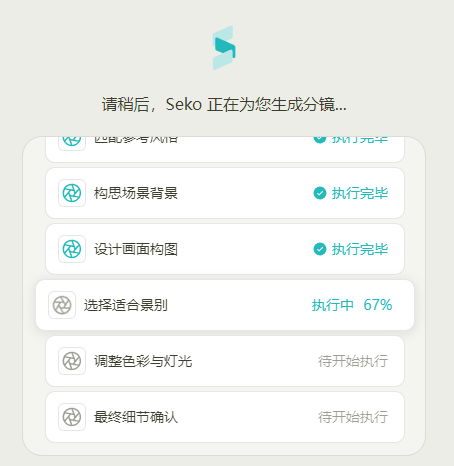Select the 最终细节确认 step label
Viewport: 454px width, 466px height.
pyautogui.click(x=136, y=417)
